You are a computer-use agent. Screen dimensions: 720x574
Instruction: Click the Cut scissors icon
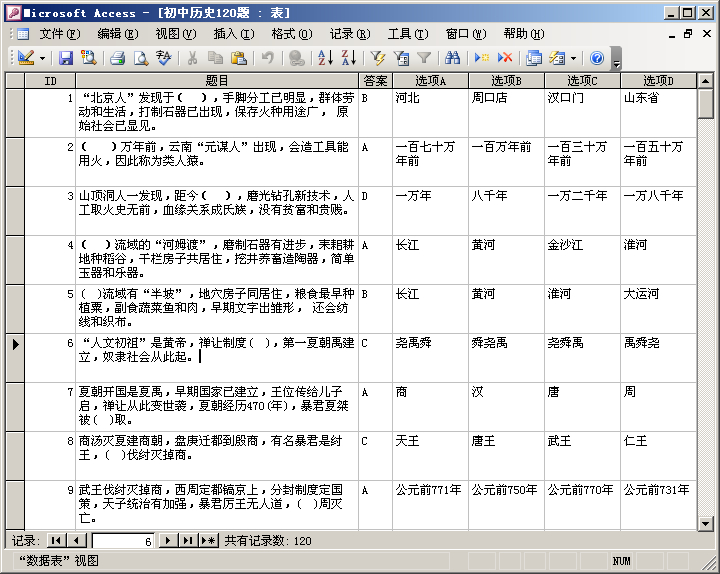click(x=192, y=58)
